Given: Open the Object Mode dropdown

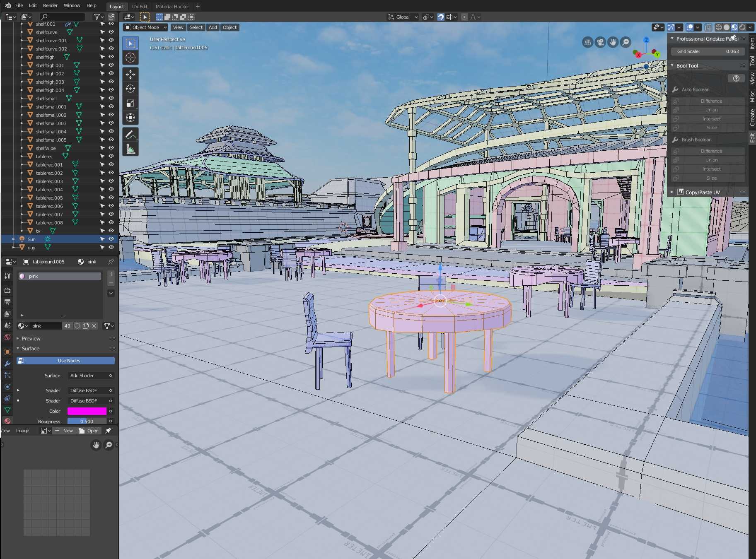Looking at the screenshot, I should (x=145, y=27).
